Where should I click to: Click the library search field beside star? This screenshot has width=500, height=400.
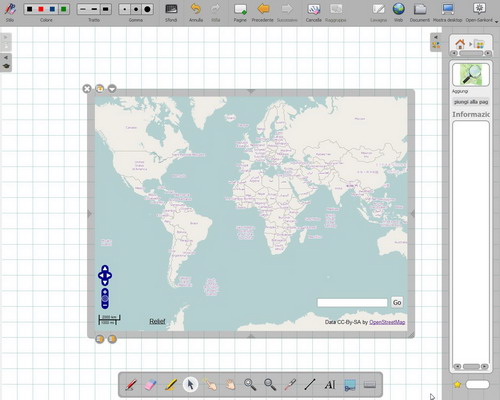[x=477, y=385]
